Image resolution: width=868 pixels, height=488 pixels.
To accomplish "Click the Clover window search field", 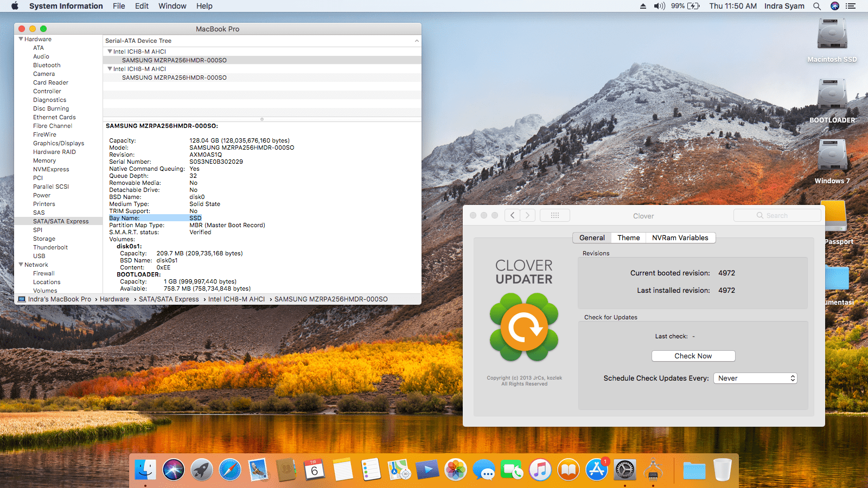I will pos(777,215).
